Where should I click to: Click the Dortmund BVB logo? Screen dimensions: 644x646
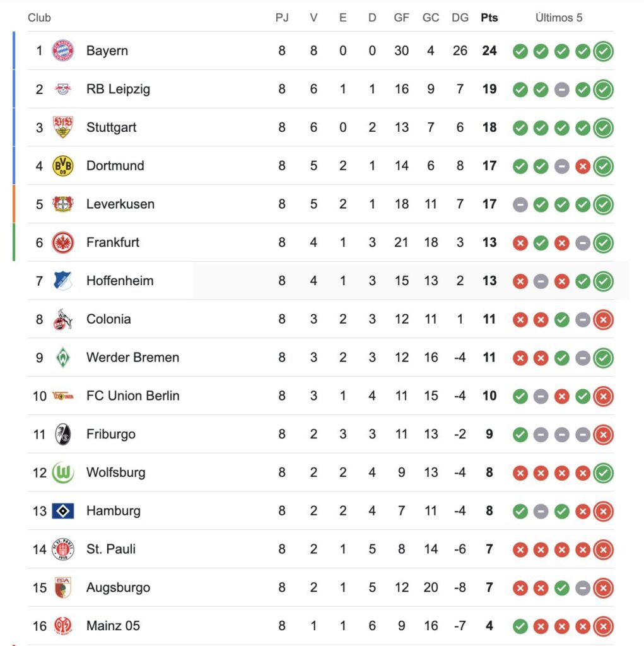[x=63, y=166]
